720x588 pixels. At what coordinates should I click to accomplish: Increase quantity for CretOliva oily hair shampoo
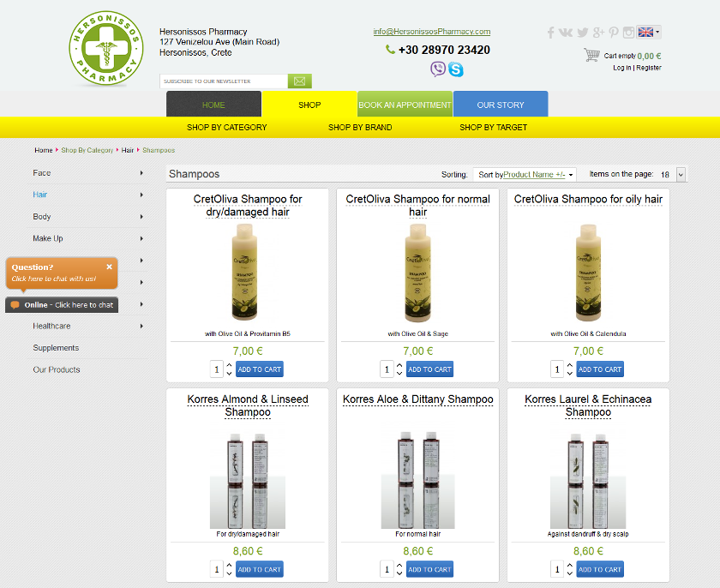coord(570,365)
